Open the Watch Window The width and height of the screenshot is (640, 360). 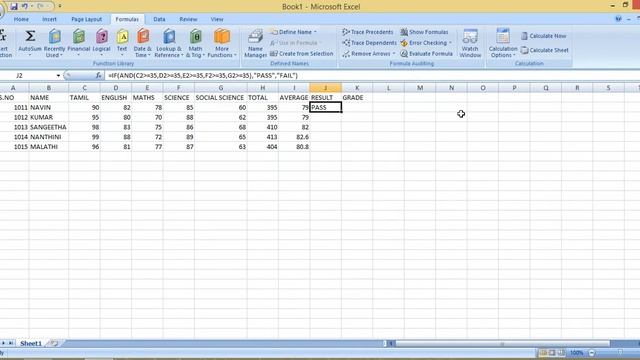[470, 42]
